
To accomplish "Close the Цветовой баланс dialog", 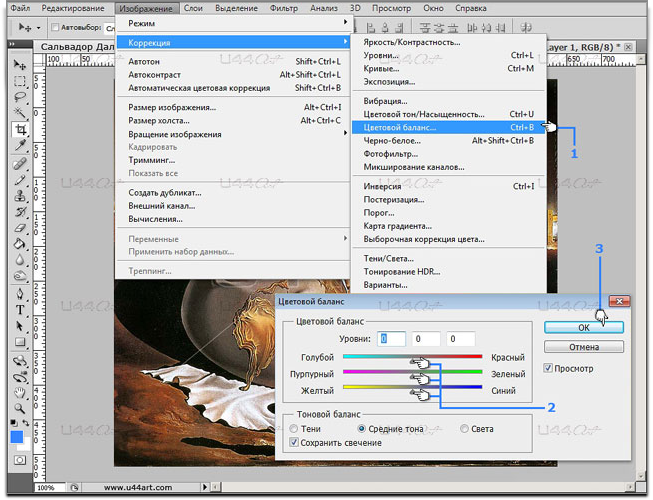I will pyautogui.click(x=619, y=301).
